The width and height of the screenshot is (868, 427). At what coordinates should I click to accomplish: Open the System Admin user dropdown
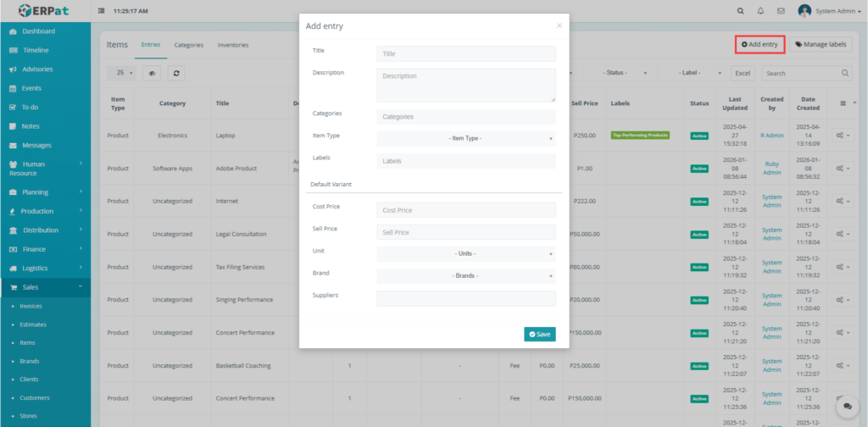pyautogui.click(x=837, y=12)
